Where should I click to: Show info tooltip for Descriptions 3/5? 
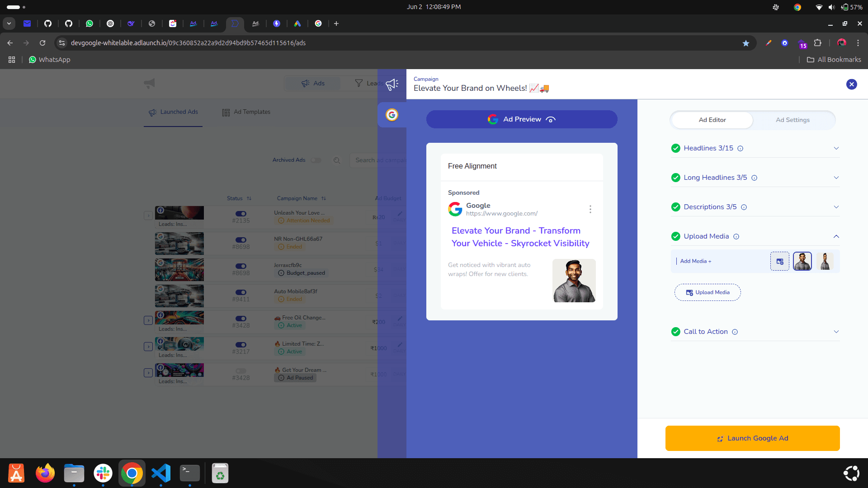click(744, 207)
